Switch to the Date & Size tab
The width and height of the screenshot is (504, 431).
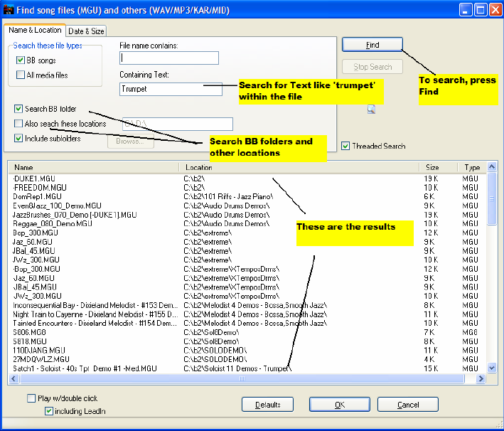coord(86,31)
